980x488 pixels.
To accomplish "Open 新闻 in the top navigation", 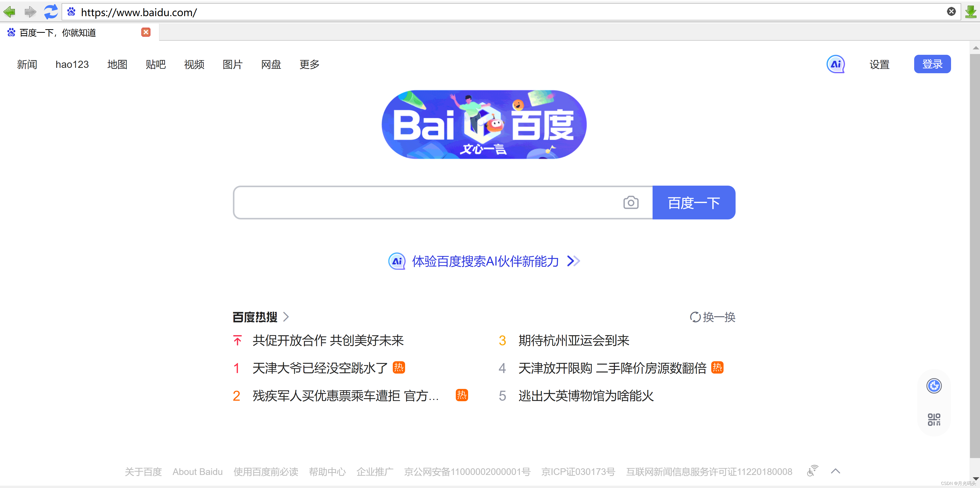I will [x=27, y=65].
